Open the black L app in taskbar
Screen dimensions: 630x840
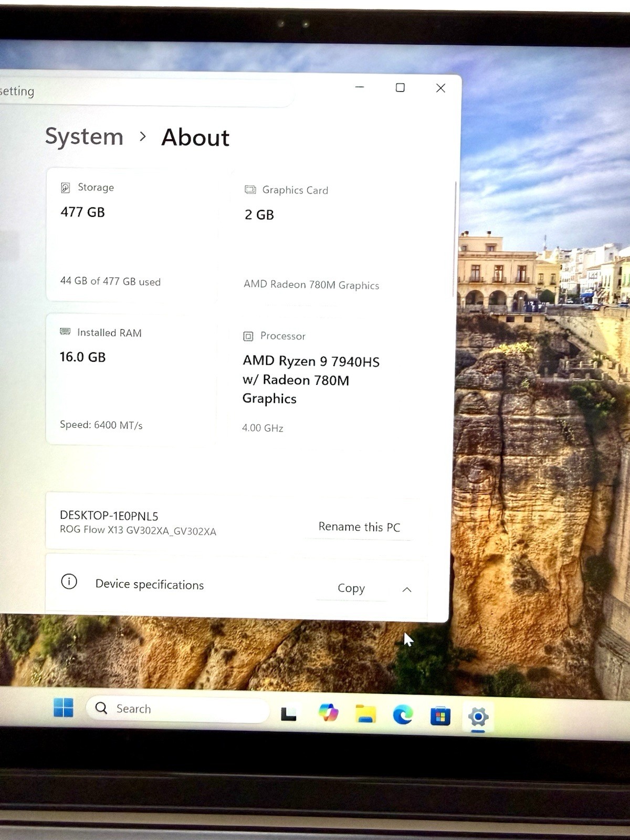pyautogui.click(x=288, y=713)
